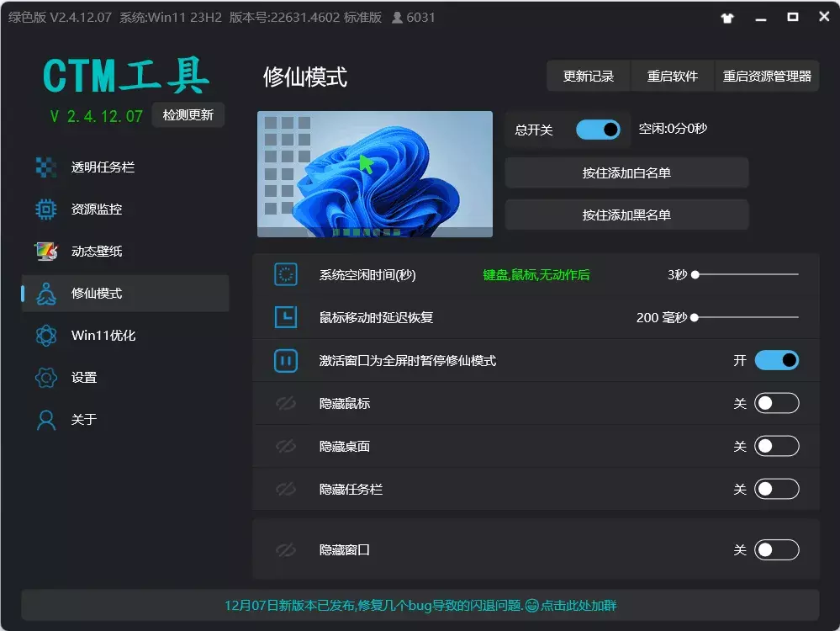Click the hidden-eye icon beside 隐藏桌面

pos(286,446)
